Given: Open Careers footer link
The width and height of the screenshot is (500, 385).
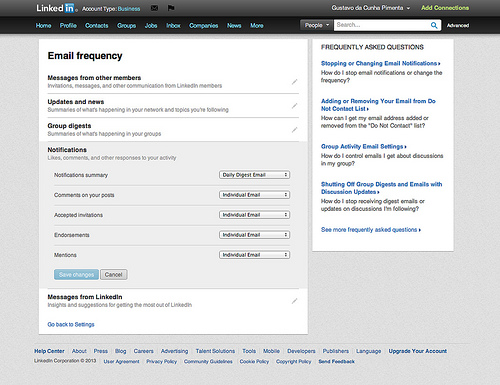Looking at the screenshot, I should point(144,351).
